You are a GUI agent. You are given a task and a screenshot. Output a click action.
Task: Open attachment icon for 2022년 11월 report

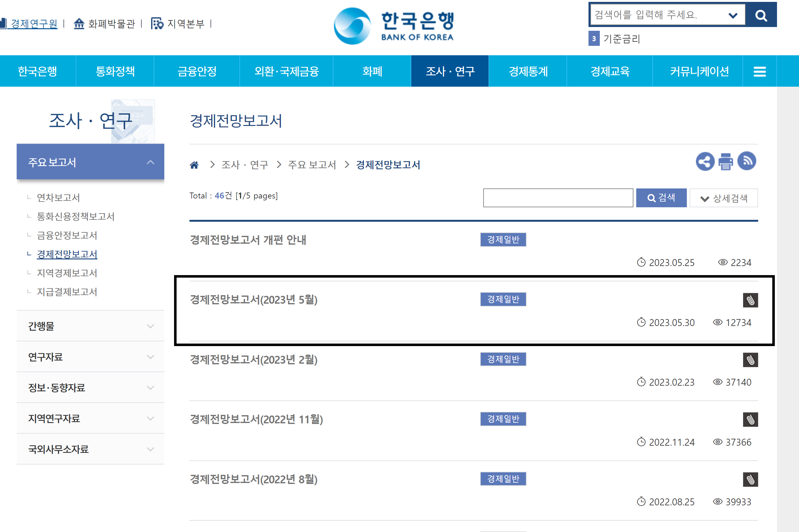coord(750,420)
